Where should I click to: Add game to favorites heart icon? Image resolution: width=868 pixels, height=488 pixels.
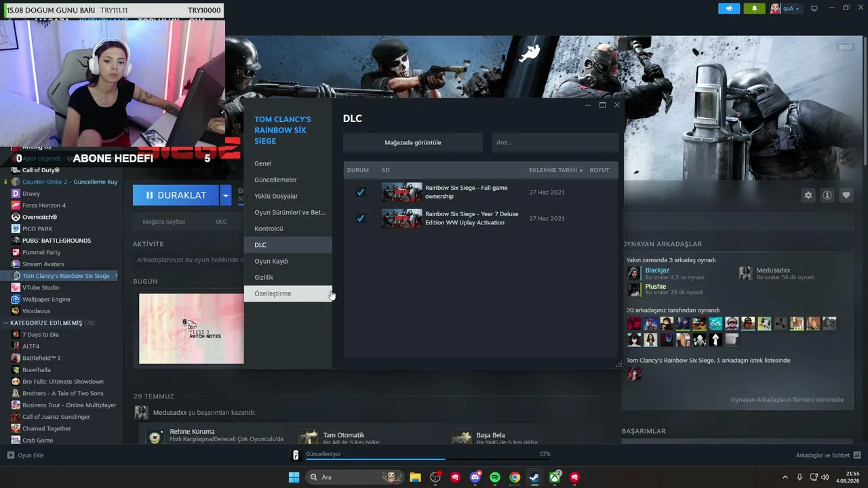click(x=846, y=195)
